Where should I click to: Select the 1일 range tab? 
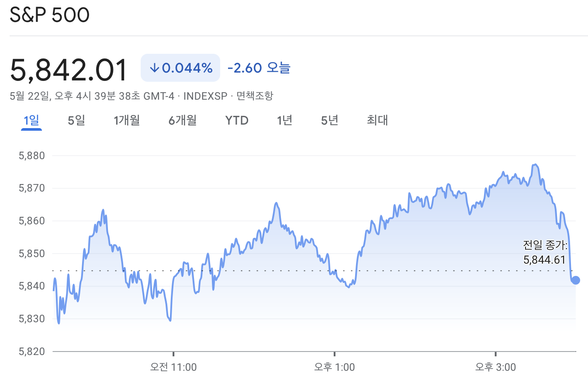(x=31, y=120)
